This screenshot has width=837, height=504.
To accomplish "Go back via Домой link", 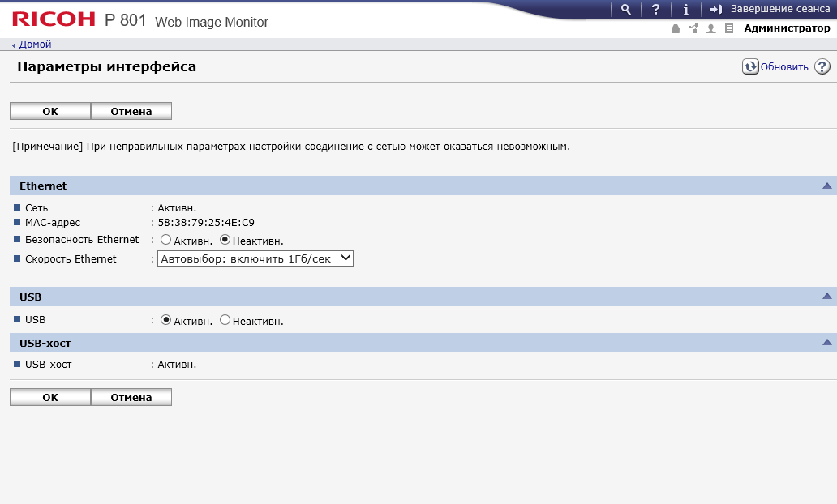I will (x=34, y=45).
